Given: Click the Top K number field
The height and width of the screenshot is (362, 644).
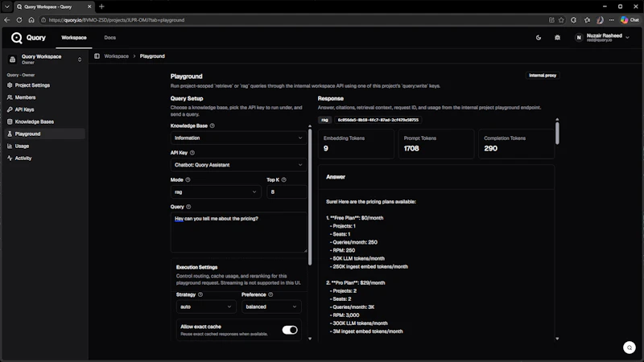Looking at the screenshot, I should 287,192.
